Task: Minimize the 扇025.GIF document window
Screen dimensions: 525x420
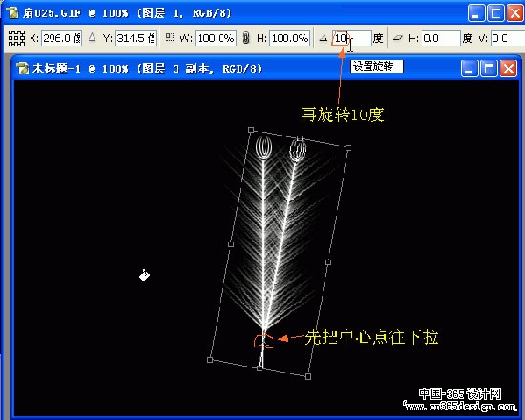Action: pos(475,13)
